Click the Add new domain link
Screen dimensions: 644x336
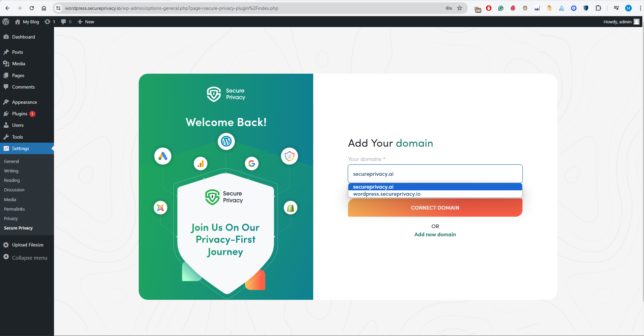point(435,234)
